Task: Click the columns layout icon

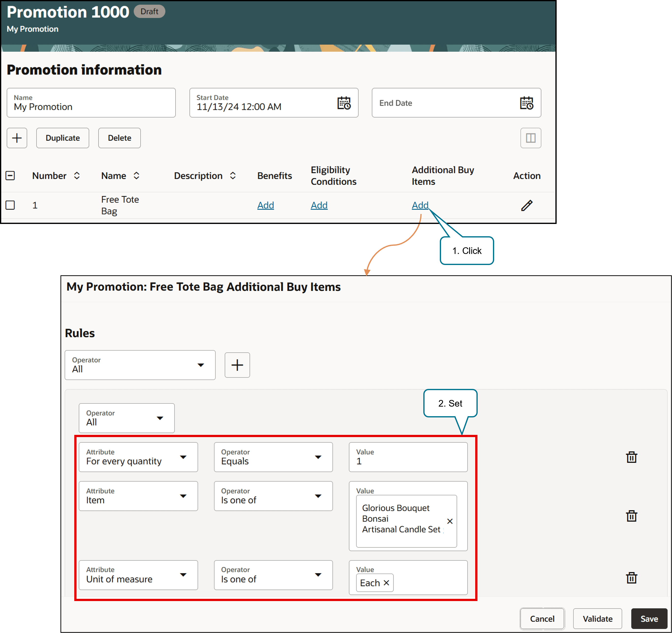Action: (530, 138)
